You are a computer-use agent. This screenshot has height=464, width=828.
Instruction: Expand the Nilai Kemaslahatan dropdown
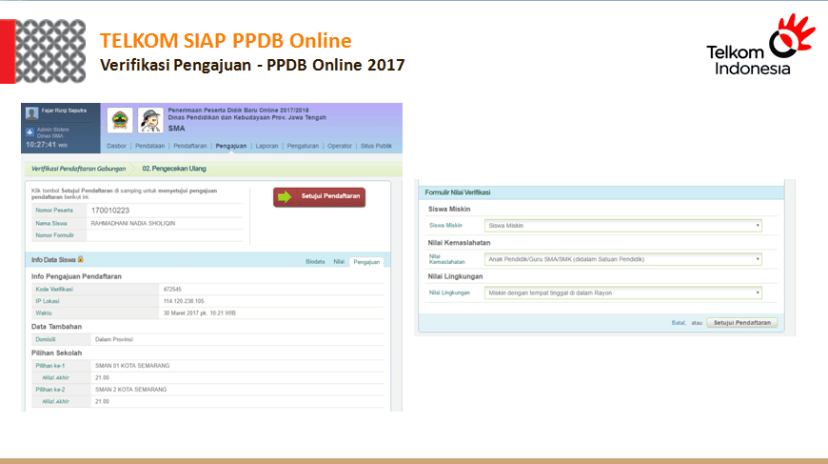coord(622,259)
